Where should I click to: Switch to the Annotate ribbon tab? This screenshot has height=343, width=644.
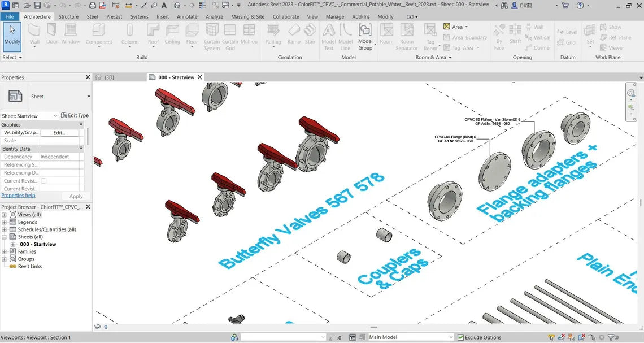click(187, 16)
